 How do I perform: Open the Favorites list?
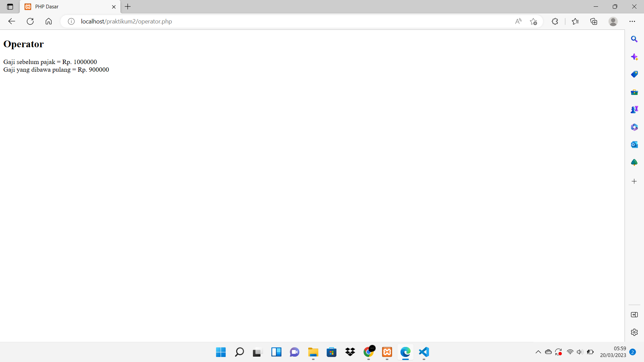pyautogui.click(x=575, y=21)
